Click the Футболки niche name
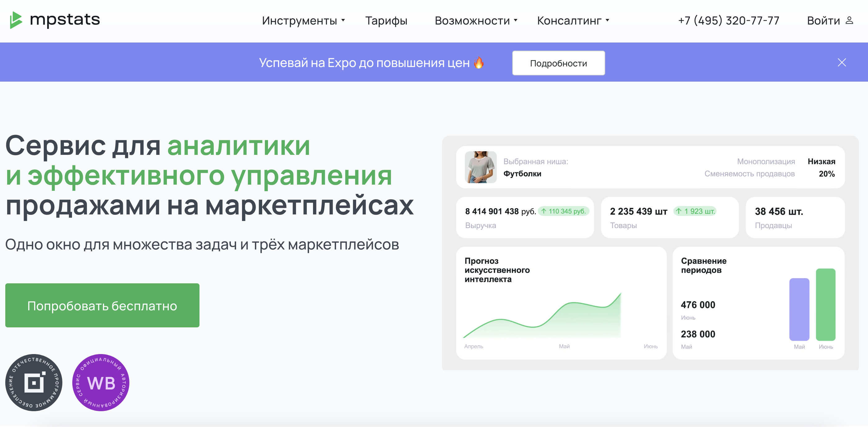The width and height of the screenshot is (868, 427). click(522, 173)
